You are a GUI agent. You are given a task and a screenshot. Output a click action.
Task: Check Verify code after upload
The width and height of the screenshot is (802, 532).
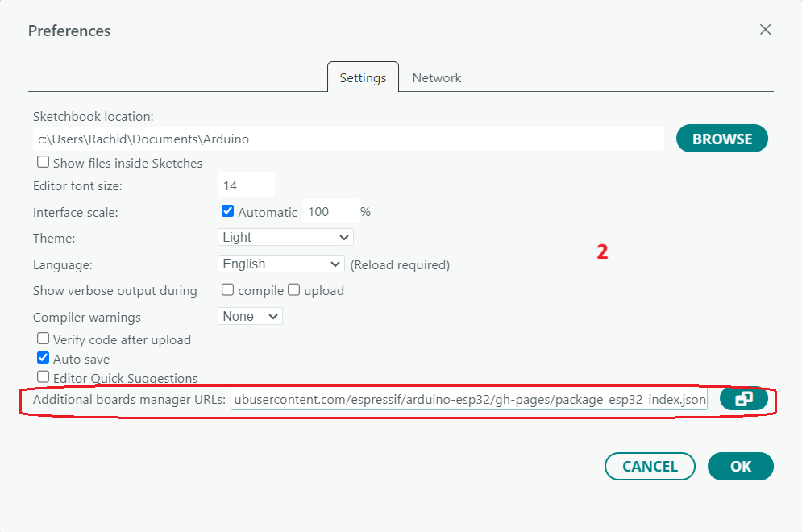[44, 339]
